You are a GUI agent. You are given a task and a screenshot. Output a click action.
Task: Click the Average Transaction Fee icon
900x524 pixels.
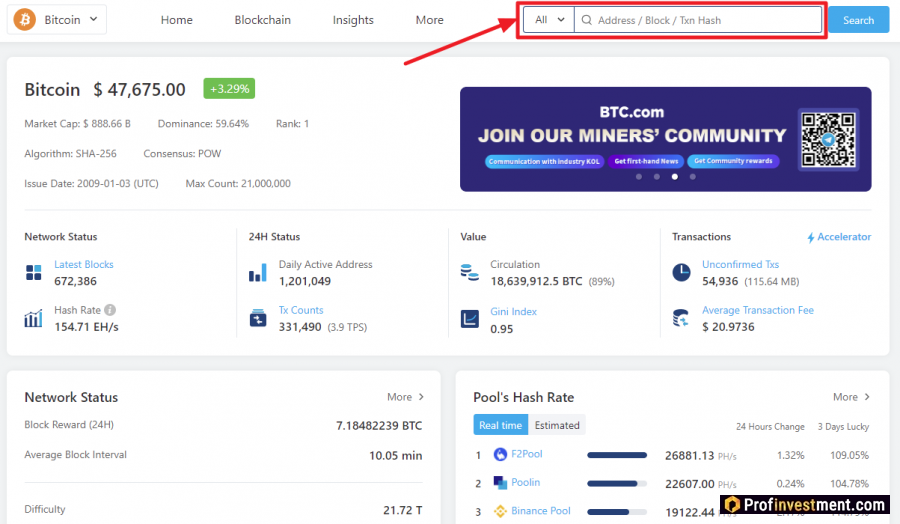point(681,317)
